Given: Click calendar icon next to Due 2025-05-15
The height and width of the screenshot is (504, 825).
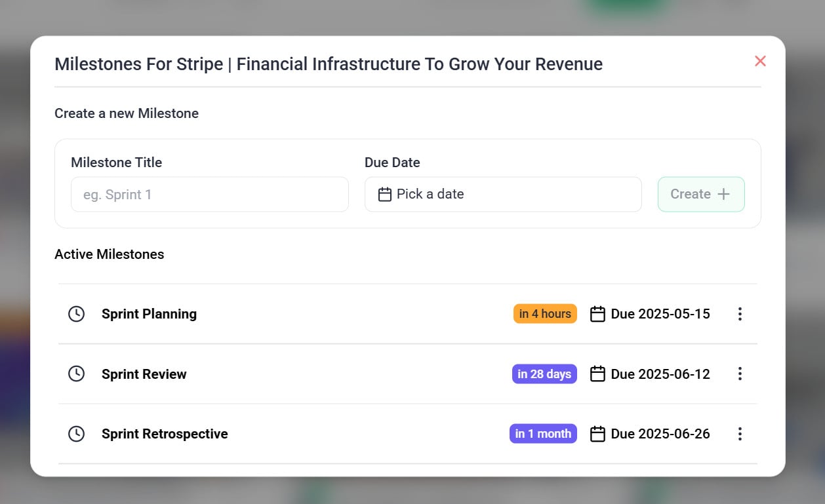Looking at the screenshot, I should tap(597, 314).
